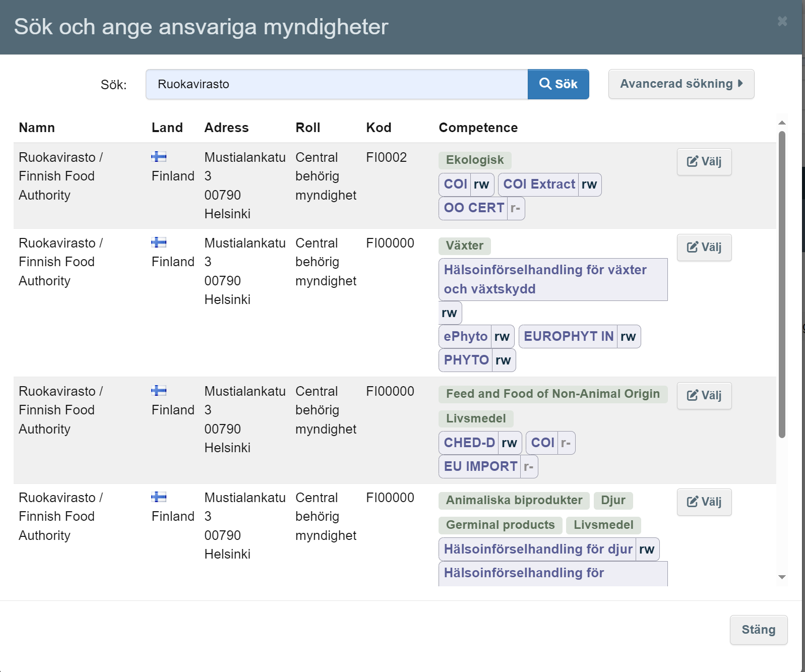Open Avancerad sökning options

click(x=681, y=84)
